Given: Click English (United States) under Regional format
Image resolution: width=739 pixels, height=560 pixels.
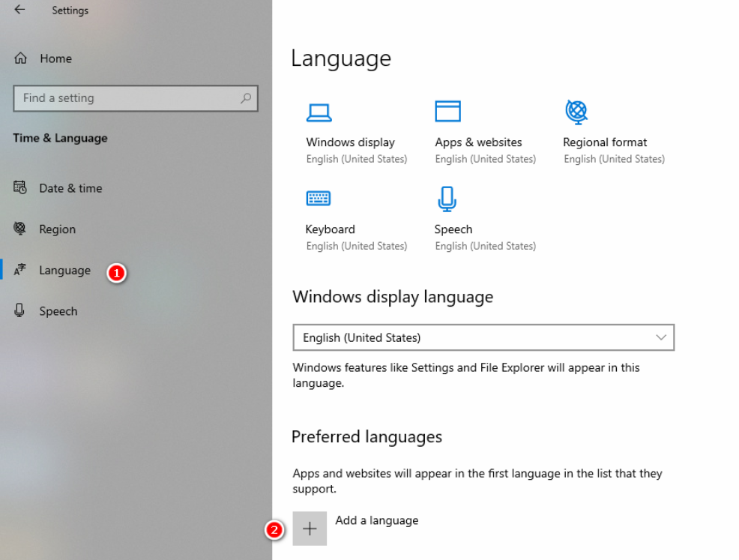Looking at the screenshot, I should click(x=614, y=160).
